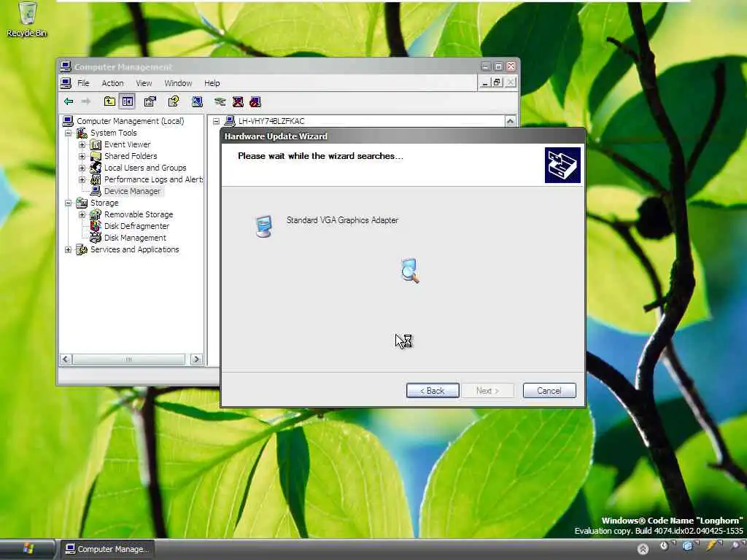The image size is (747, 560).
Task: Click the double-chevron tray expand icon
Action: [643, 549]
